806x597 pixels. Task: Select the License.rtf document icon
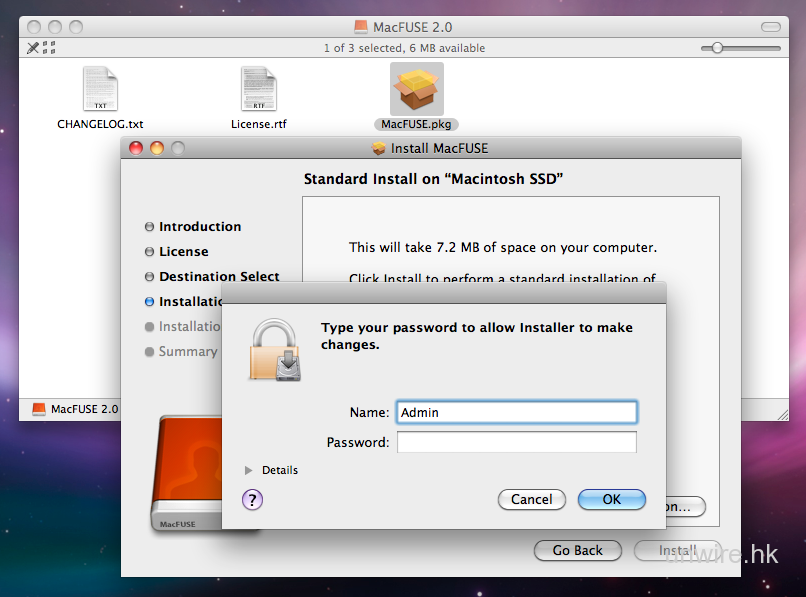[x=258, y=90]
